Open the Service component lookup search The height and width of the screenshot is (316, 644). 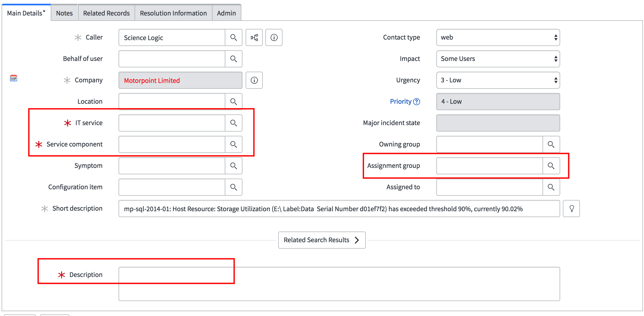pyautogui.click(x=234, y=144)
